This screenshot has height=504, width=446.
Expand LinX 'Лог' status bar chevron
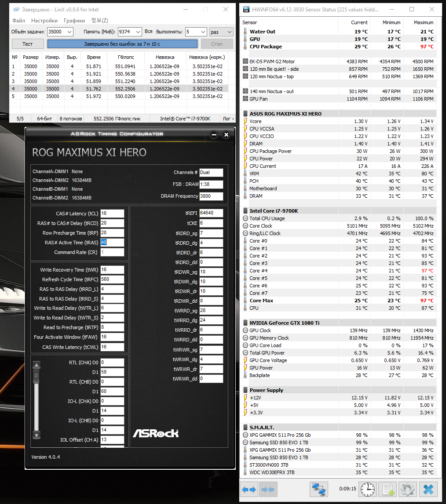(x=233, y=119)
